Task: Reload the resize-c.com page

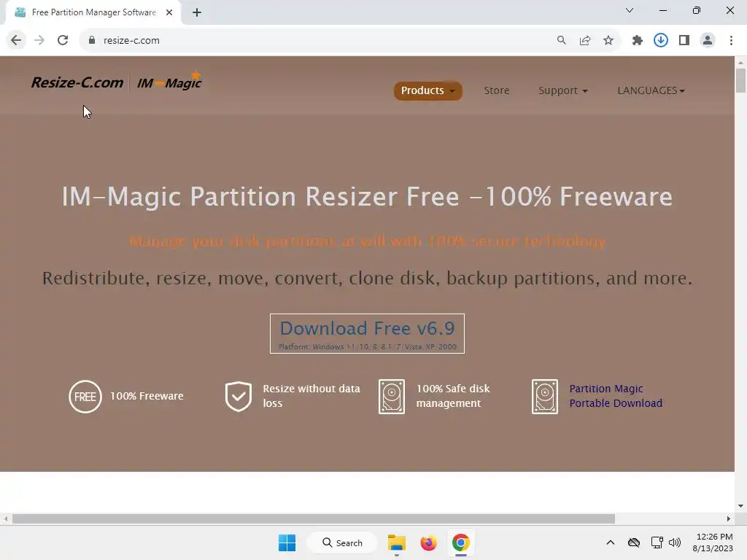Action: (63, 41)
